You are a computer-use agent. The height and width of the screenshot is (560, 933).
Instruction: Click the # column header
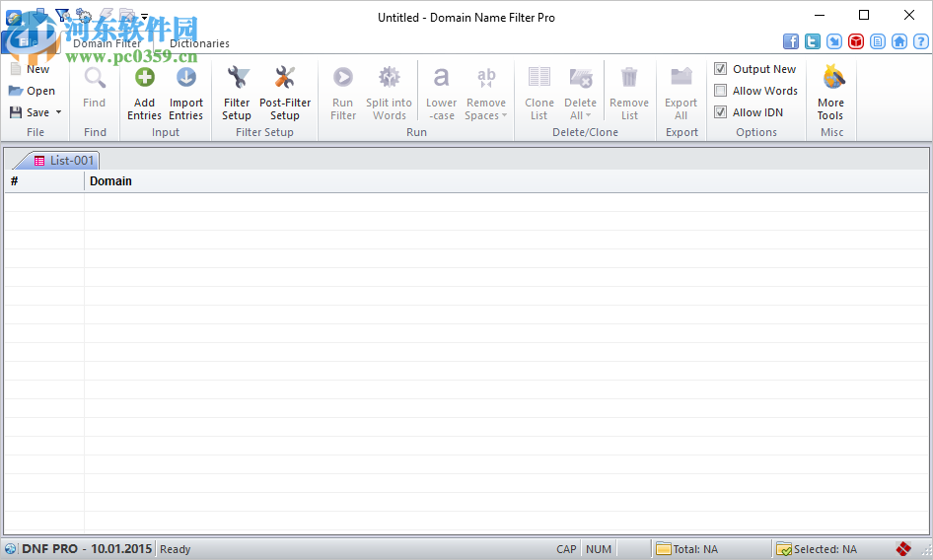(x=44, y=180)
